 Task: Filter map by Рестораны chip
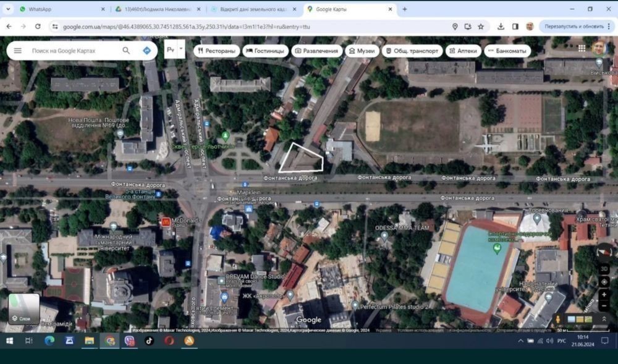[216, 51]
